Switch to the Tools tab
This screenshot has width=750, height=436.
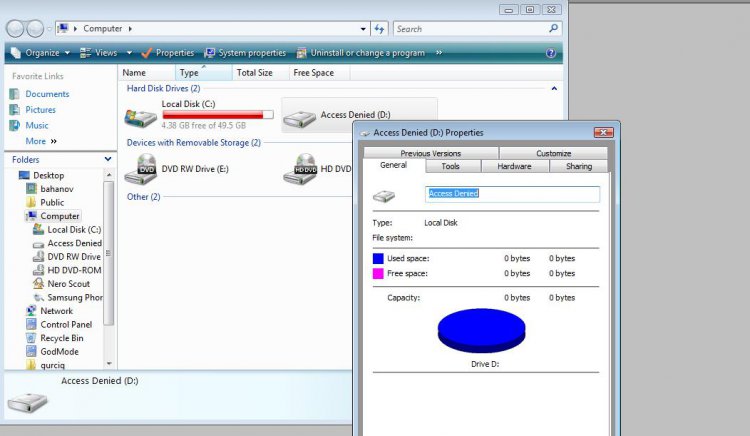[x=450, y=167]
